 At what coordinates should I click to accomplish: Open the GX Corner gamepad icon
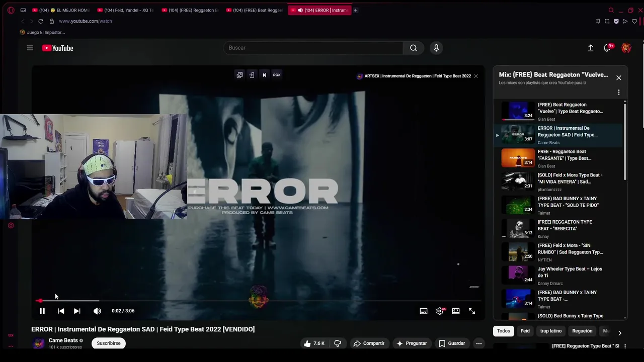click(23, 10)
